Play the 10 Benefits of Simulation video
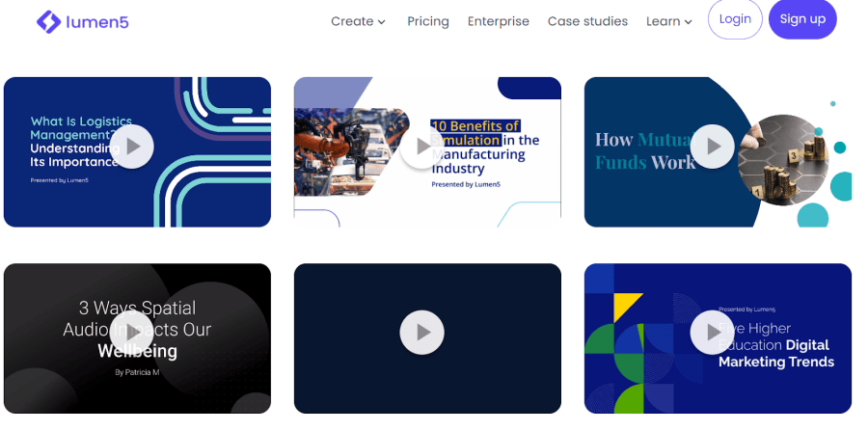Viewport: 868px width, 431px height. click(421, 147)
